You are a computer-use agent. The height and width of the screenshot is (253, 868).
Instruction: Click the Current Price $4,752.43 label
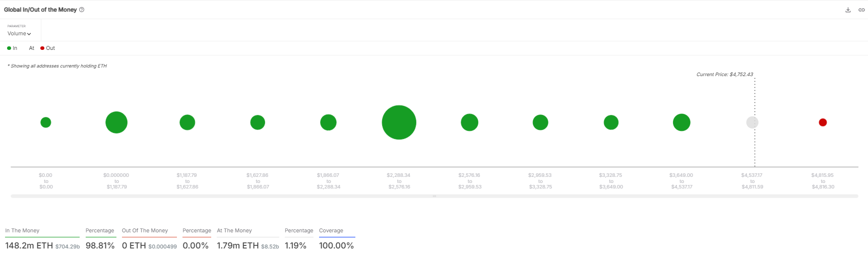[x=725, y=75]
